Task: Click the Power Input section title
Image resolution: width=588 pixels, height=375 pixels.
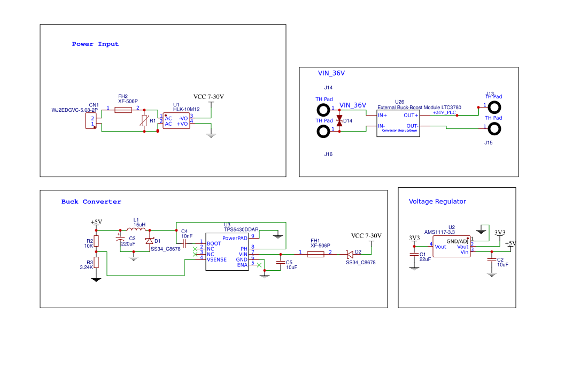Action: pyautogui.click(x=95, y=44)
